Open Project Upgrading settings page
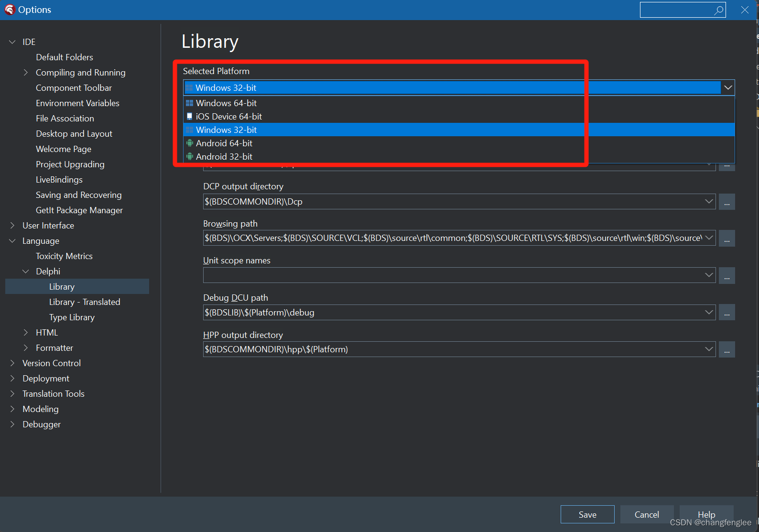 click(x=70, y=164)
